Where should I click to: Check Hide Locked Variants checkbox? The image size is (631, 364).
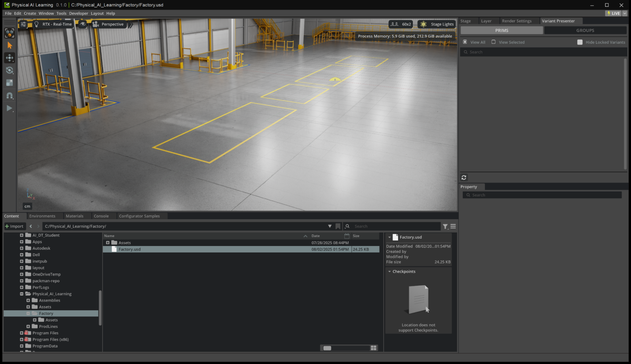pos(580,42)
